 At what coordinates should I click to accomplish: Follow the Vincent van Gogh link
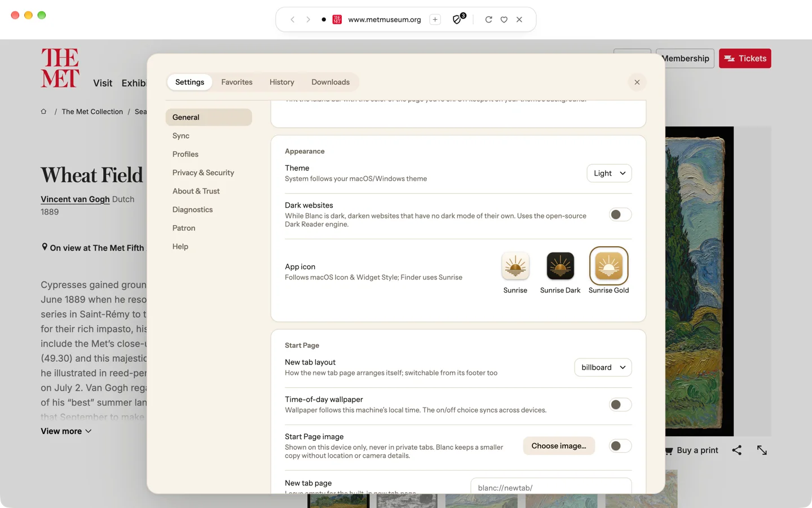[75, 199]
